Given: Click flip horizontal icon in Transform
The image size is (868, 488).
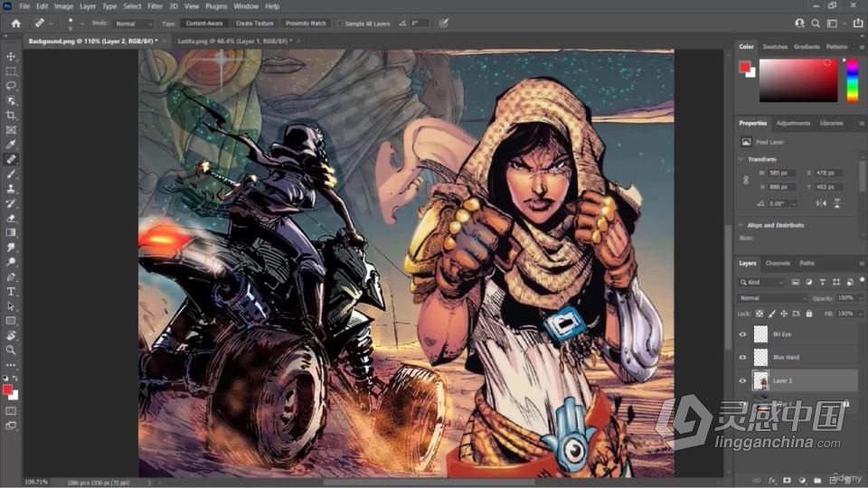Looking at the screenshot, I should pyautogui.click(x=821, y=203).
